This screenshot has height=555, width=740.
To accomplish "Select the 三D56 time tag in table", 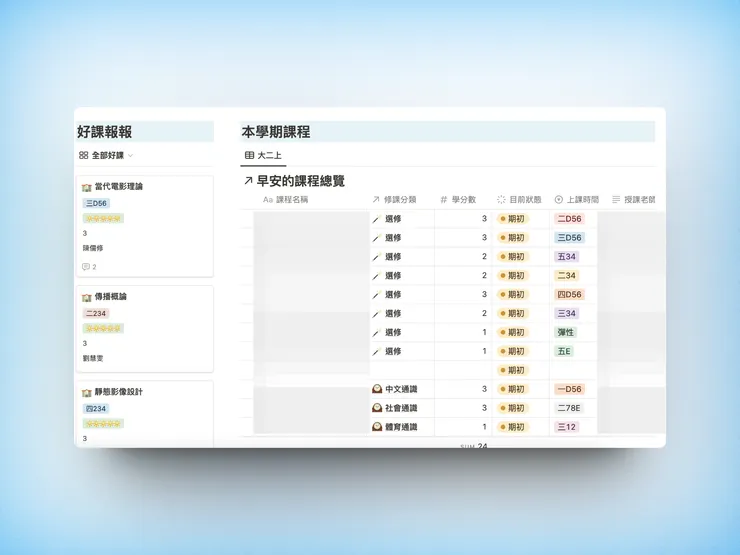I will [x=569, y=238].
